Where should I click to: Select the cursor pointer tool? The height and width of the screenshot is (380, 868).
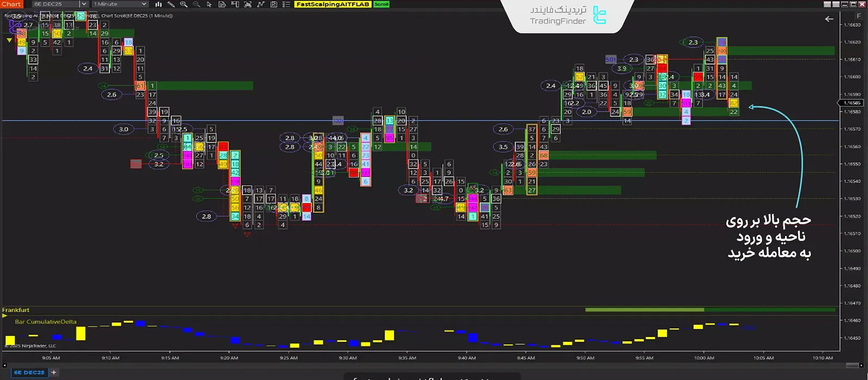tap(209, 4)
